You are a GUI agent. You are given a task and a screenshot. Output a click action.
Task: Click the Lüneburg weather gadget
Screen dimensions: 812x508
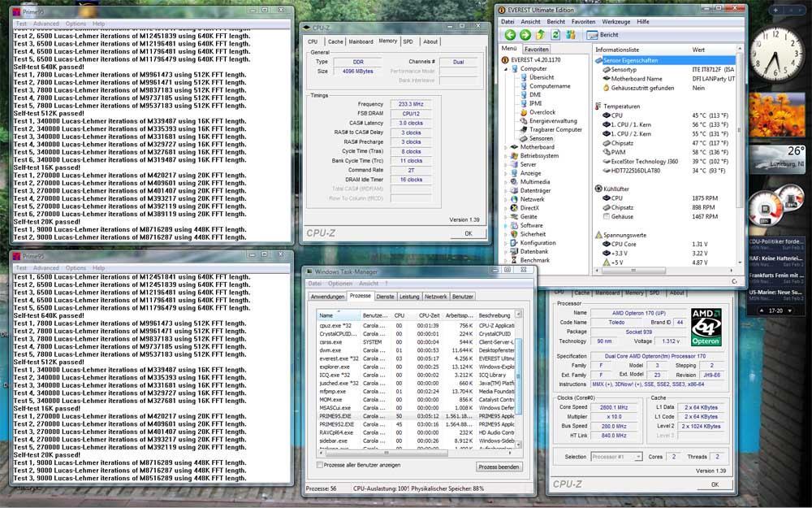point(777,158)
